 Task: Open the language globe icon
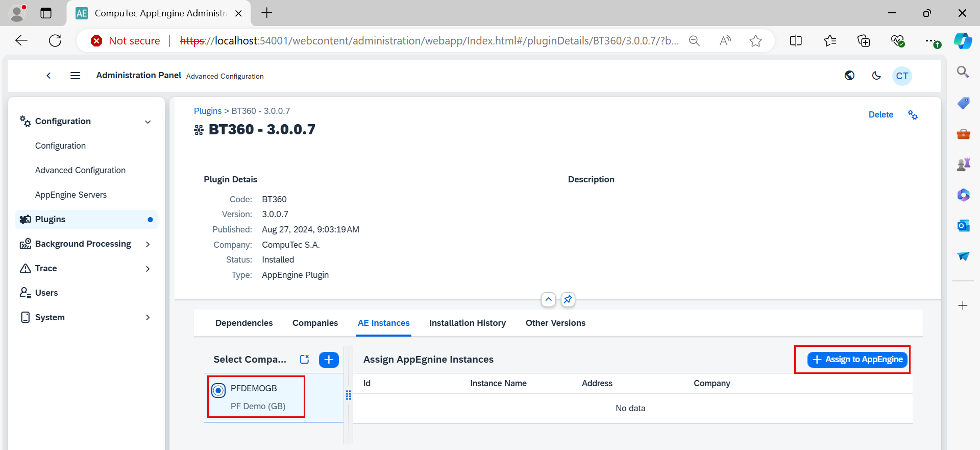tap(849, 76)
